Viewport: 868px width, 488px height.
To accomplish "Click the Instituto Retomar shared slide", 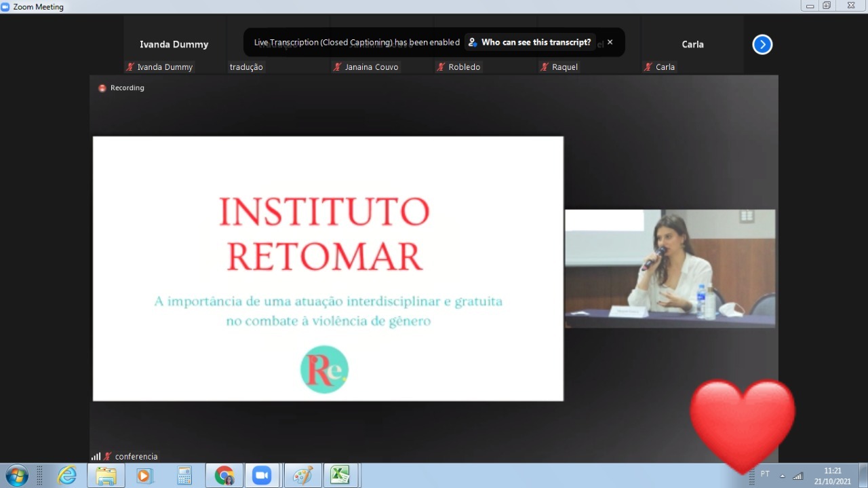I will pos(328,269).
